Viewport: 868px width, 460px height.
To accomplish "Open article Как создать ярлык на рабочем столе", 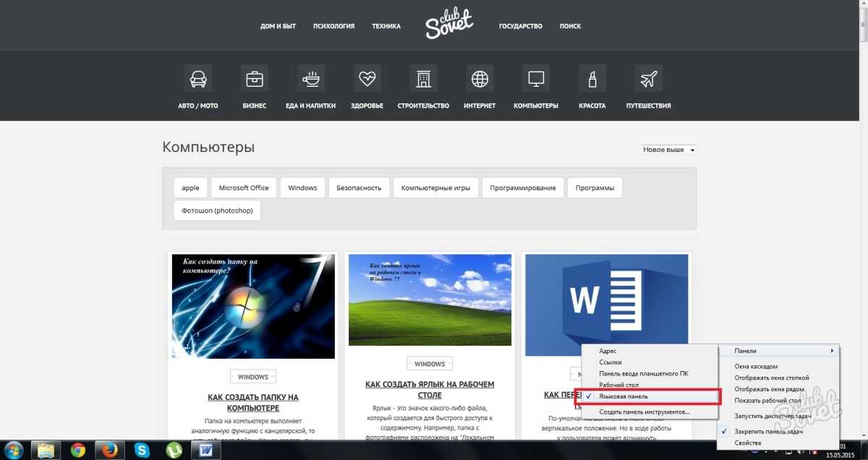I will (x=430, y=390).
